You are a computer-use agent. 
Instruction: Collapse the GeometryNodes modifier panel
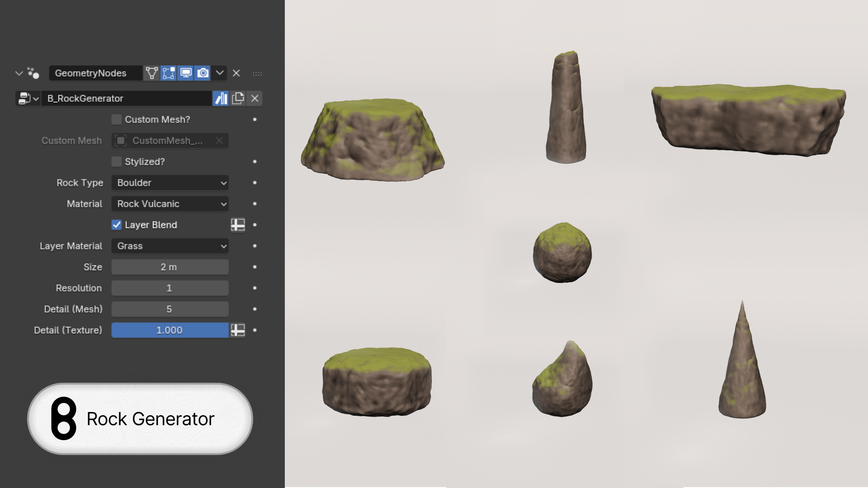pyautogui.click(x=19, y=73)
